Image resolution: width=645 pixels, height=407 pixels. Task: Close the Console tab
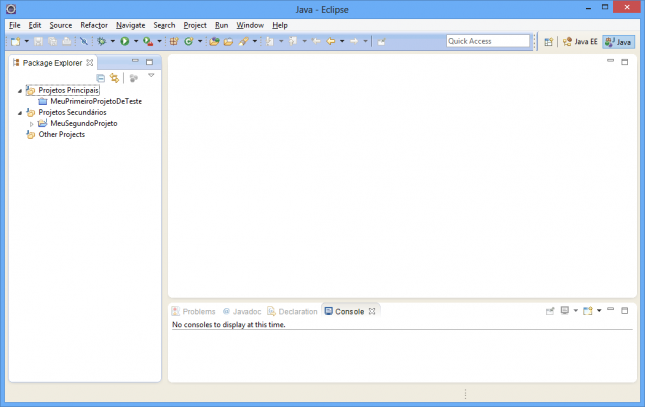[x=372, y=311]
